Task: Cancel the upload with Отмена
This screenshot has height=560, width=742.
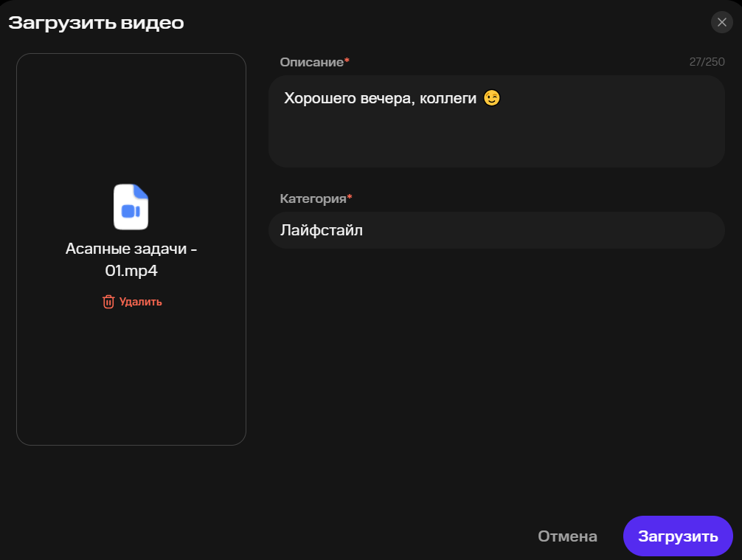Action: tap(567, 536)
